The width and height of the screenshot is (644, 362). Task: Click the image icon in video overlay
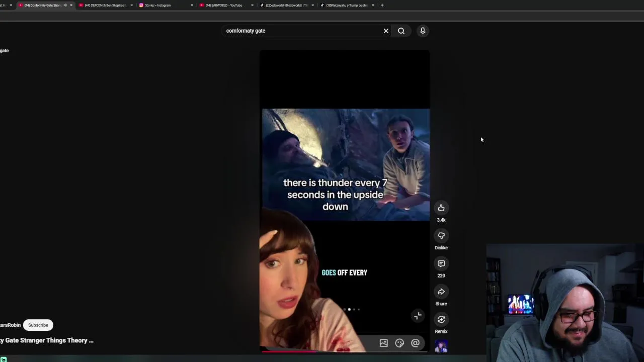[383, 343]
